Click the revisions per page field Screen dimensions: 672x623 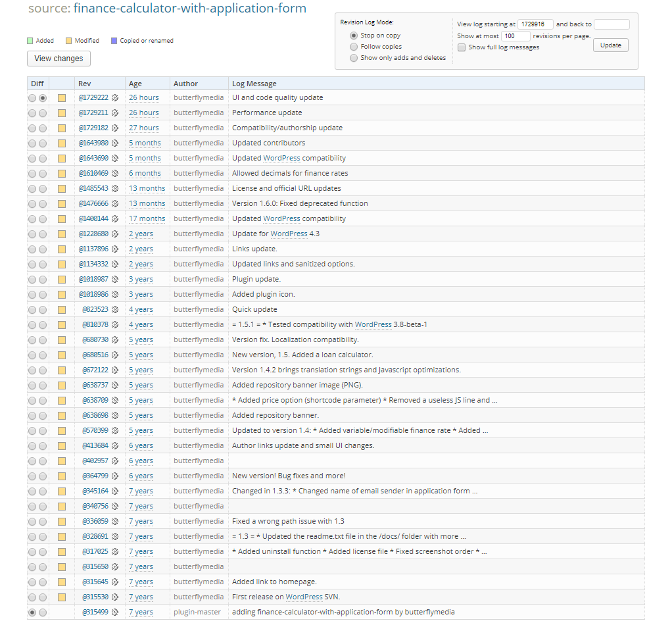(x=516, y=36)
